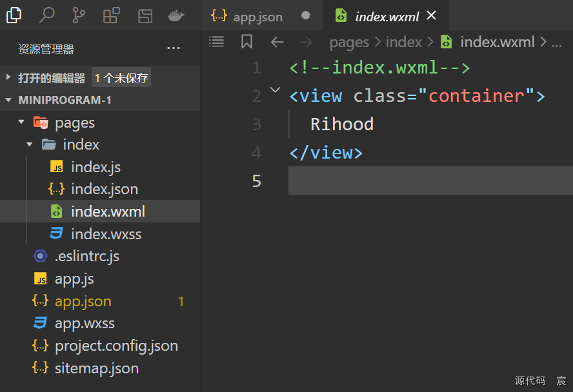
Task: Click the JSON braces icon beside sitemap.json
Action: 40,367
